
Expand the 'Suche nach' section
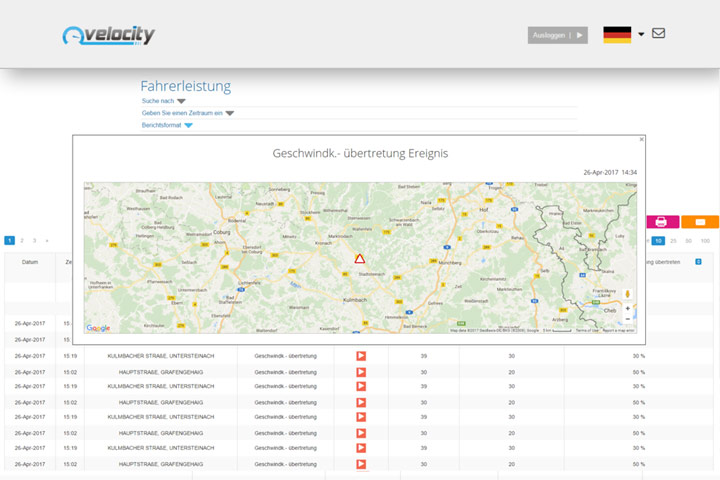pyautogui.click(x=181, y=101)
